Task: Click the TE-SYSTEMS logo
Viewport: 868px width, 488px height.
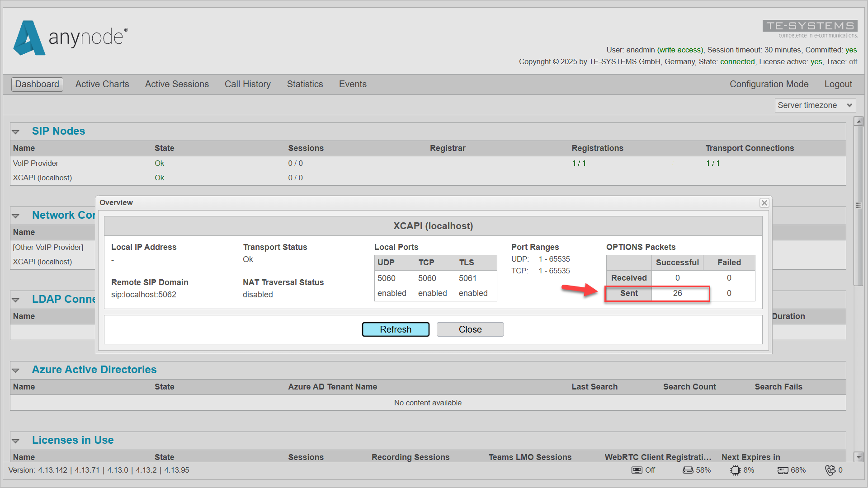Action: coord(810,26)
